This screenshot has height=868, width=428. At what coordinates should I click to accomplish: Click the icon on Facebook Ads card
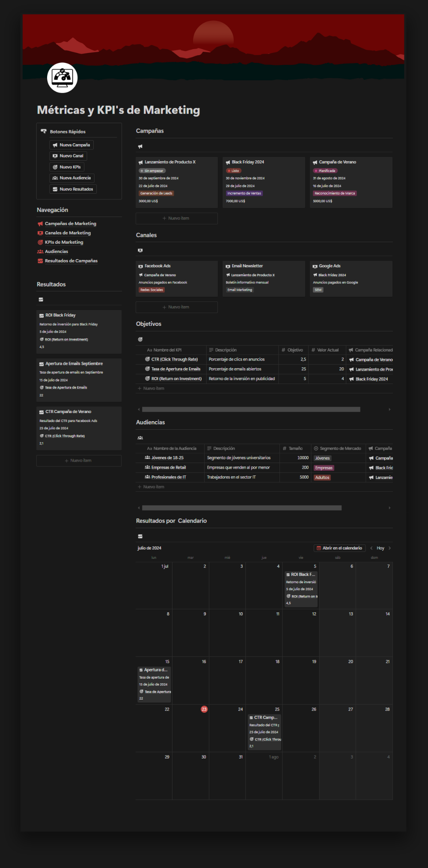click(141, 266)
